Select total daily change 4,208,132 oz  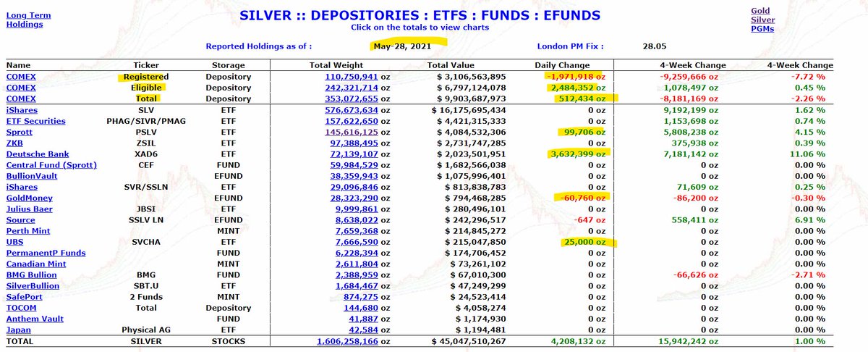[x=579, y=341]
